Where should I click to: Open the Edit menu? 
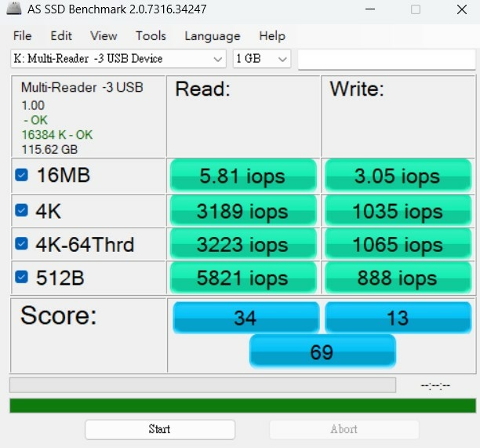61,36
